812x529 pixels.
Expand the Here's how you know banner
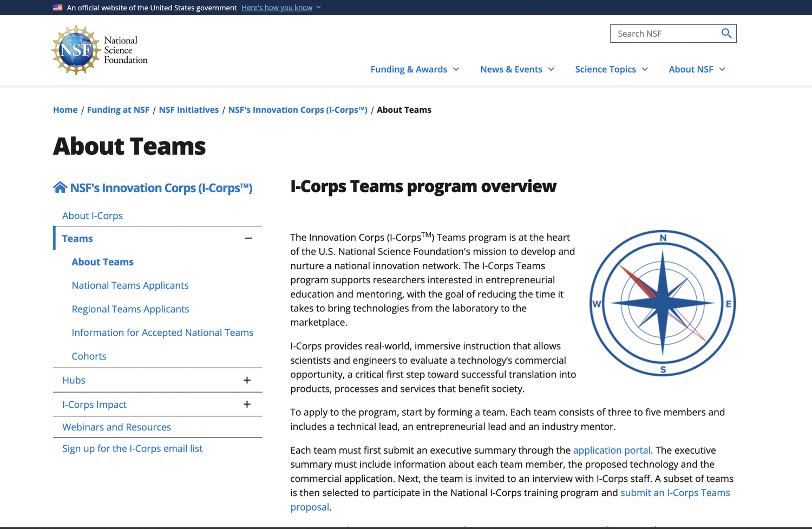pos(281,8)
